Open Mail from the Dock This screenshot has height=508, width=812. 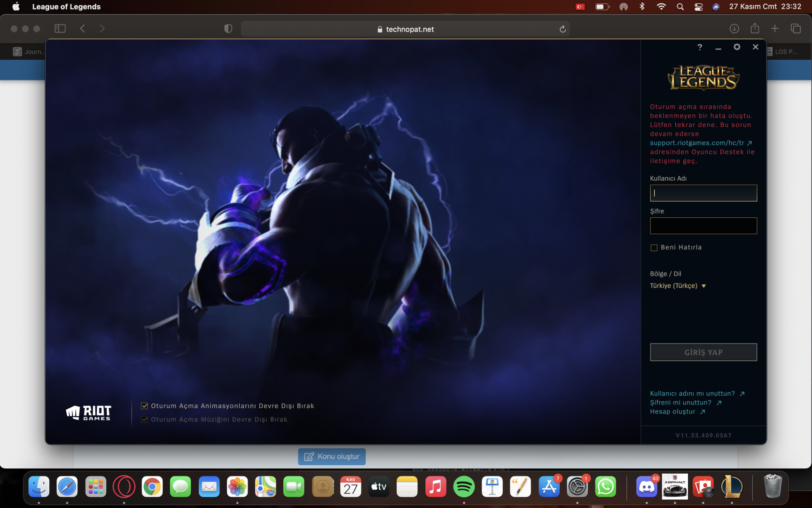coord(209,487)
